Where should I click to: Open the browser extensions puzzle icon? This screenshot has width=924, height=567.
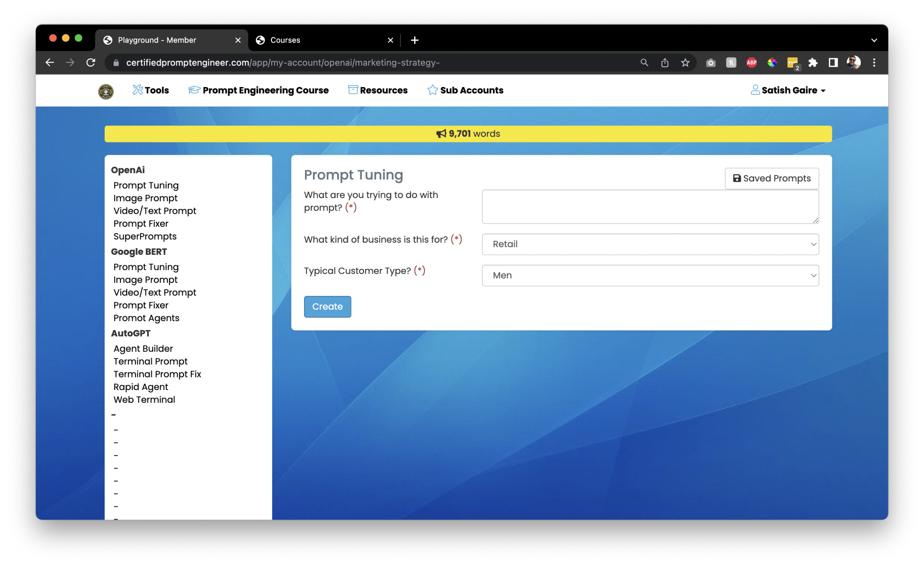(813, 63)
